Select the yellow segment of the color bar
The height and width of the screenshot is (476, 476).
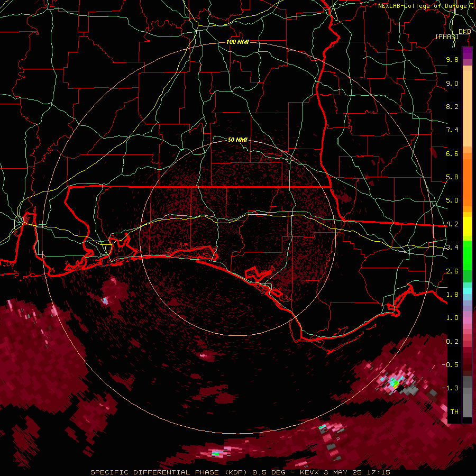pos(467,226)
